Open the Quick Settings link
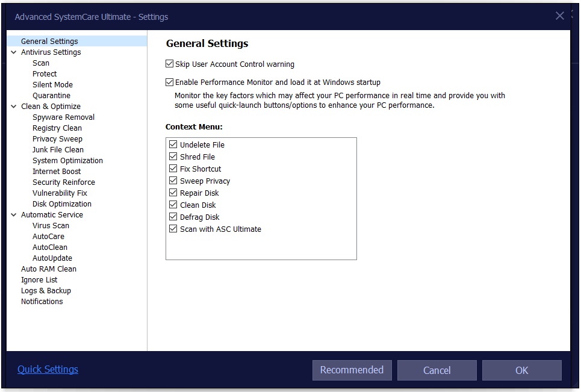 (x=48, y=369)
